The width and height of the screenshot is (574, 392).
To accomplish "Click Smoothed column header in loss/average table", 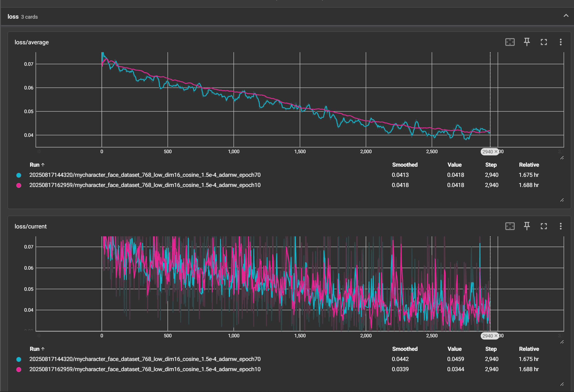I will [405, 165].
